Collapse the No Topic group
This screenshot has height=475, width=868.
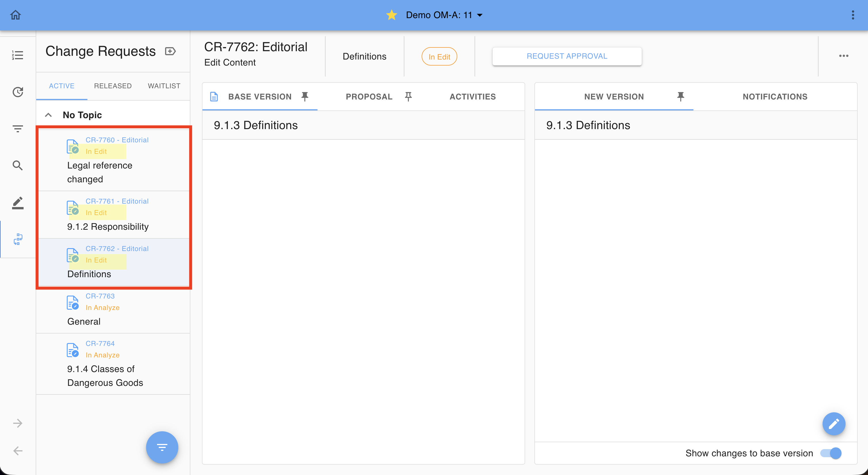point(49,115)
